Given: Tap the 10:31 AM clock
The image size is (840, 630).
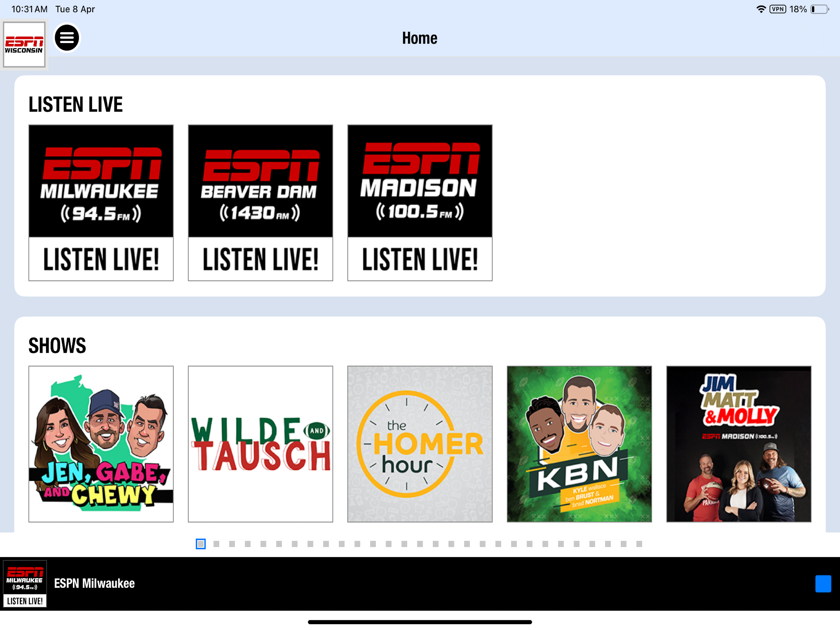Looking at the screenshot, I should click(29, 9).
